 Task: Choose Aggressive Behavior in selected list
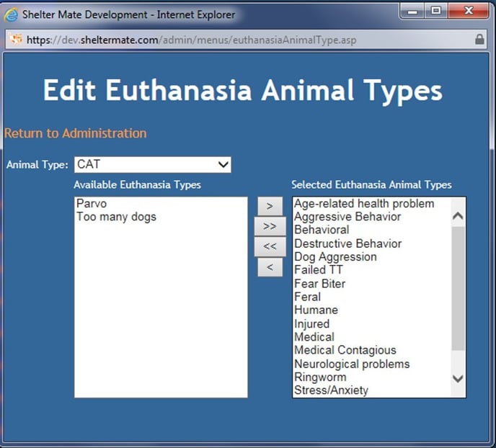347,217
